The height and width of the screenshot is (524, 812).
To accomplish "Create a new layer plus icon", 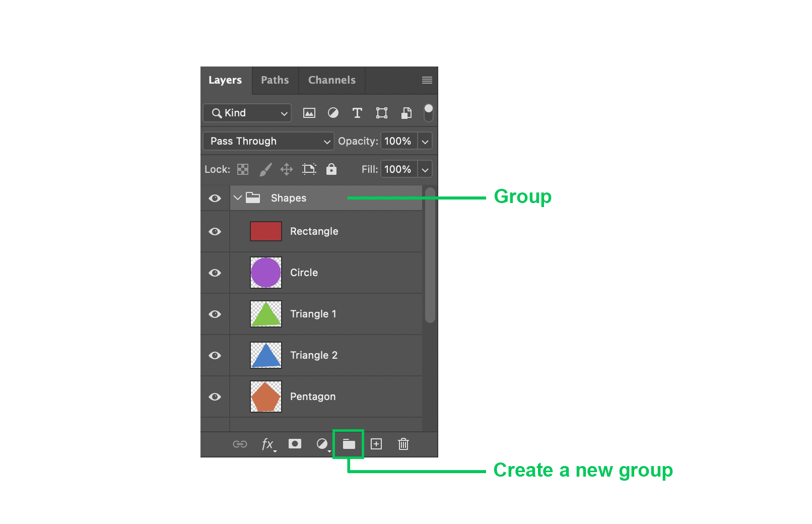I will [x=376, y=443].
